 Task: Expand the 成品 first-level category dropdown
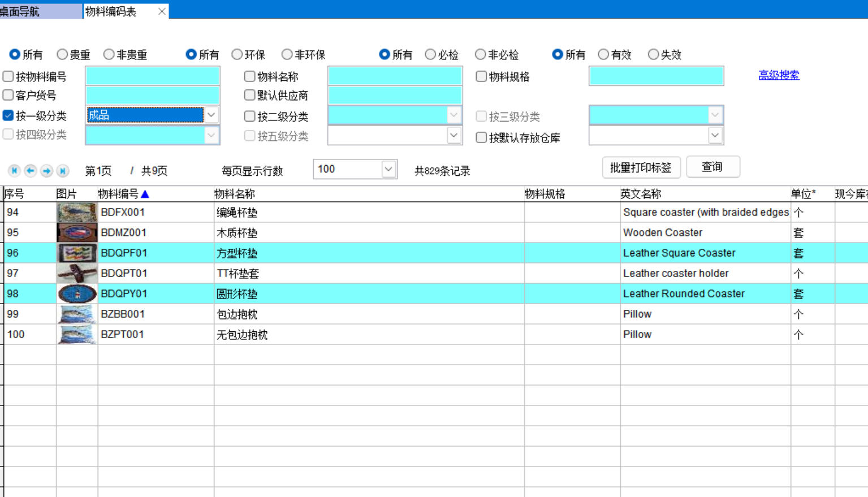coord(211,115)
